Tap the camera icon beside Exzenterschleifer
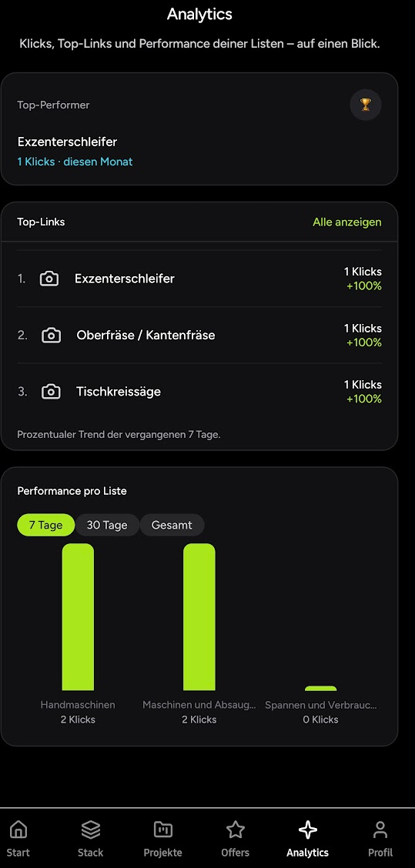Screen dimensions: 415x868 point(49,279)
